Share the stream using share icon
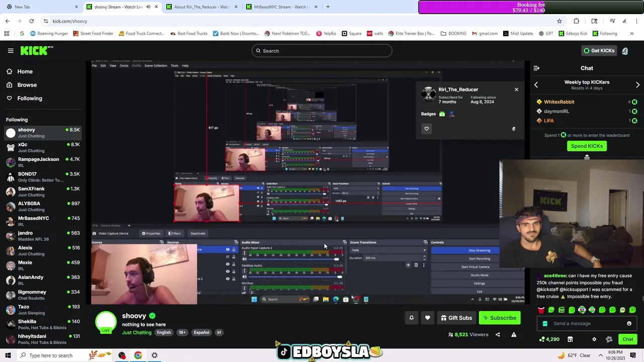The width and height of the screenshot is (644, 362). [498, 334]
